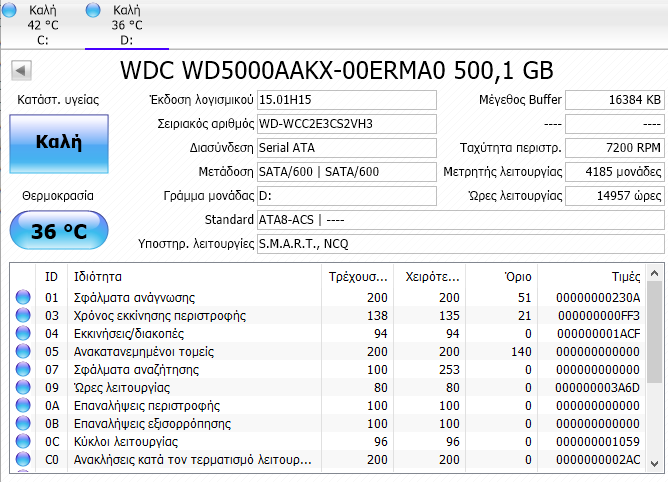Click the 14957 ώρες power-on hours field
The width and height of the screenshot is (668, 482).
coord(615,196)
